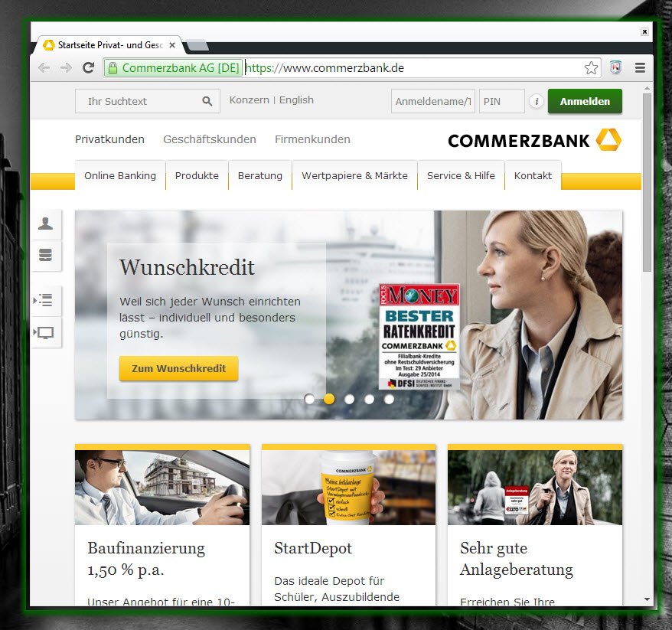Select the third carousel slide dot
672x630 pixels.
349,399
